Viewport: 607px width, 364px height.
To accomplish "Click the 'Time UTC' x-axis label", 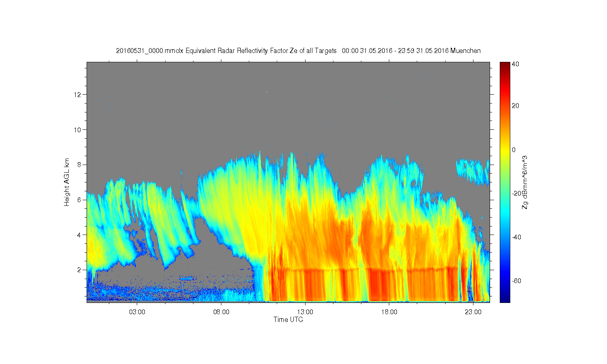I will (x=288, y=320).
